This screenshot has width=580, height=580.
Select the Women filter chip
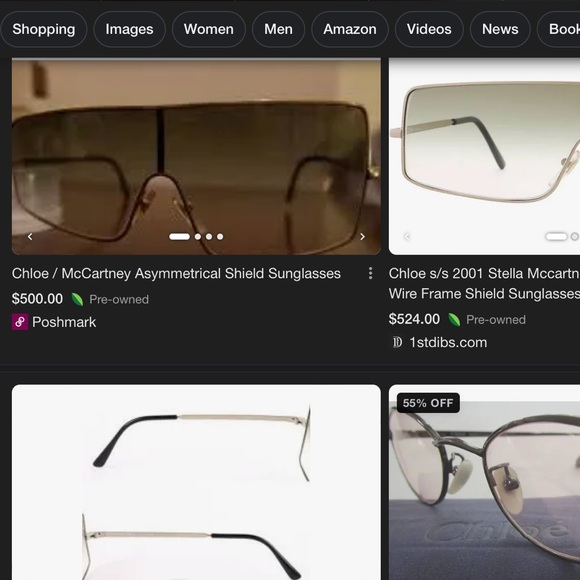pyautogui.click(x=209, y=29)
